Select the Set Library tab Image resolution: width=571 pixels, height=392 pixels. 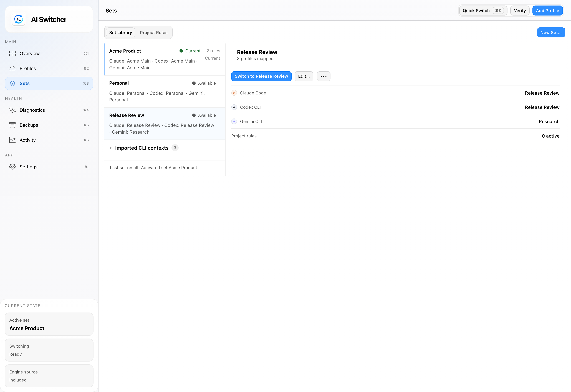point(120,33)
